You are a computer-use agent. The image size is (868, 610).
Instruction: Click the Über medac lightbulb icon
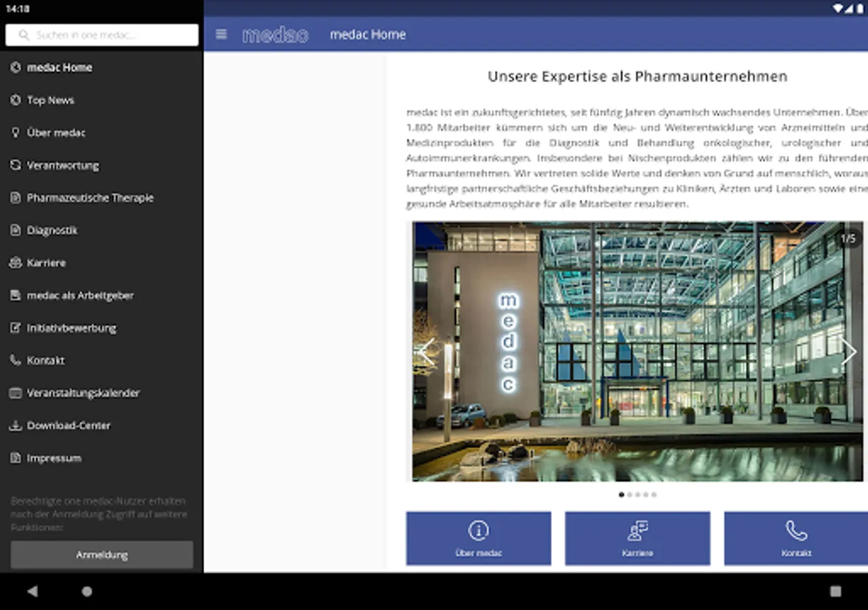(16, 132)
